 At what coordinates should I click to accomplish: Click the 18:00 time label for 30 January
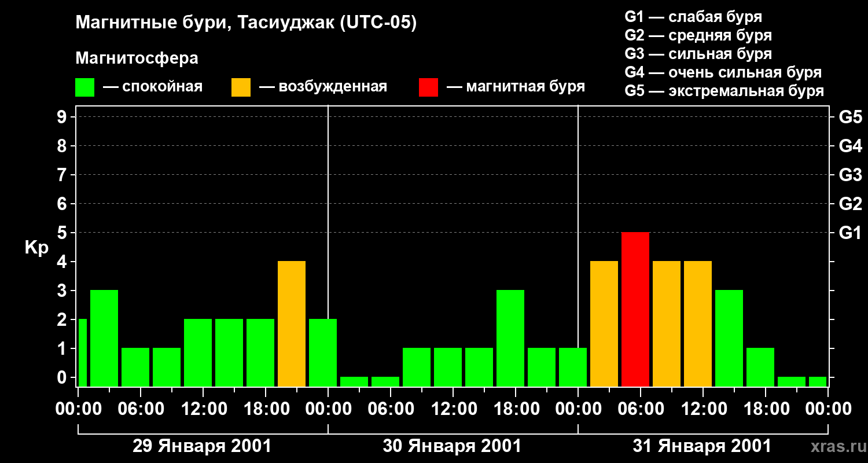(516, 409)
